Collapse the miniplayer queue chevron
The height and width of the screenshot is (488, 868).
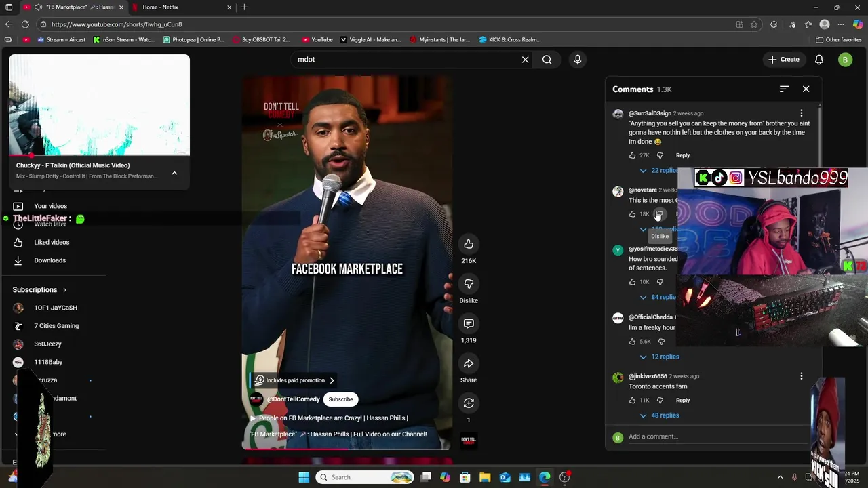(174, 173)
